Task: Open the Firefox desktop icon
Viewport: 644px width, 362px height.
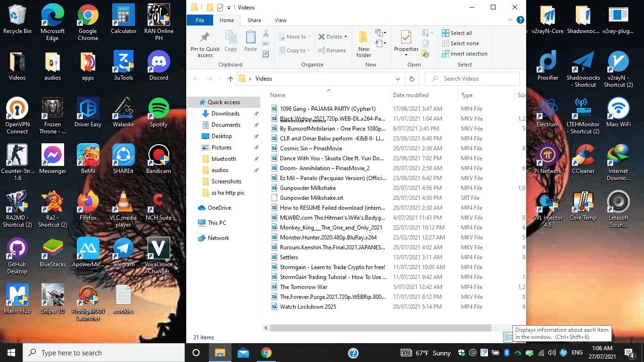Action: point(88,206)
